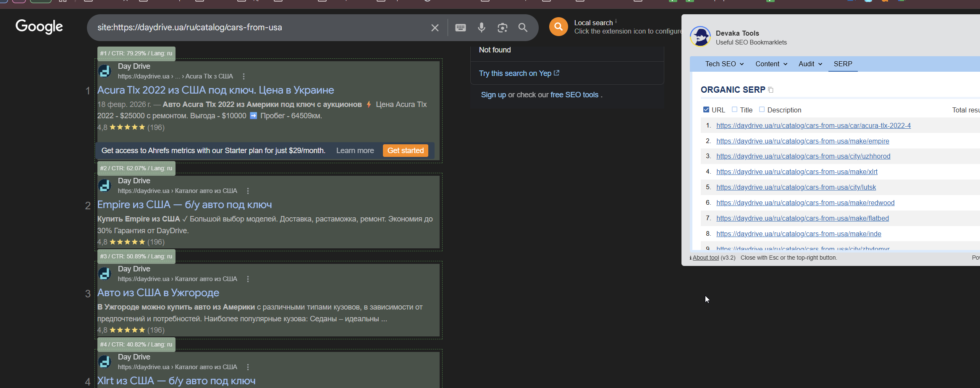Click Day Drive favicon on Xlrt result
Screen dimensions: 980x388
click(105, 362)
